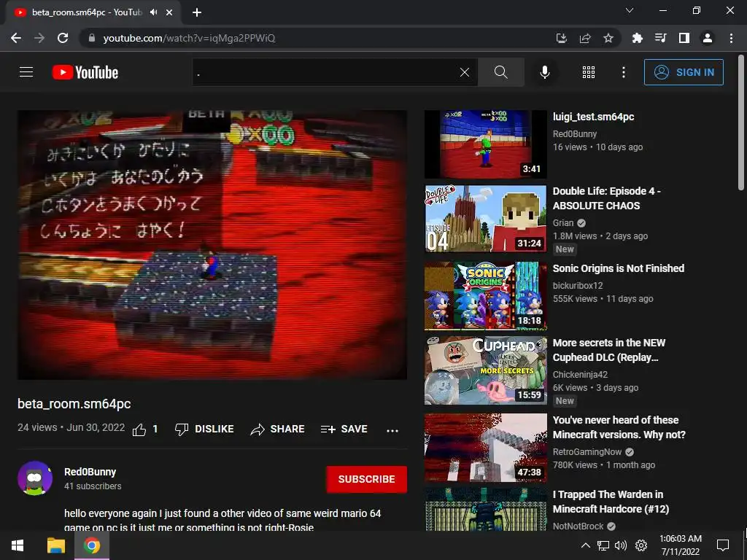Open taskbar clock and date
The image size is (747, 560).
(681, 545)
